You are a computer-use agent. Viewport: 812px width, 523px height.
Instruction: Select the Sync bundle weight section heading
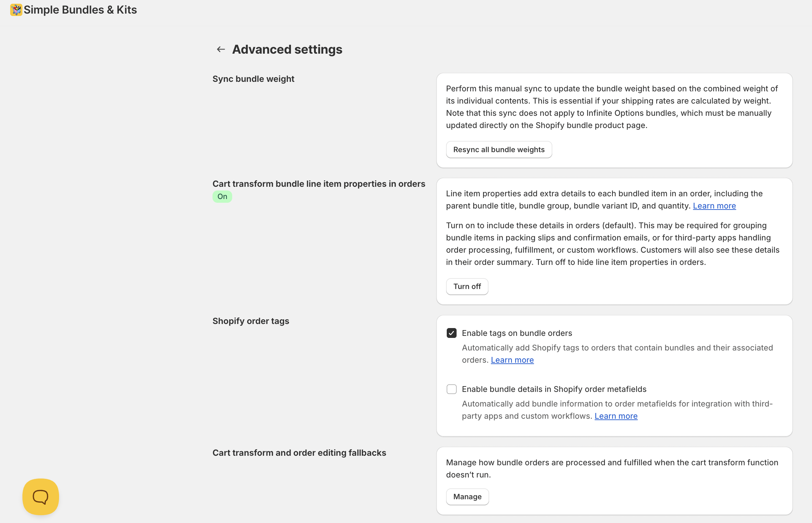point(253,79)
